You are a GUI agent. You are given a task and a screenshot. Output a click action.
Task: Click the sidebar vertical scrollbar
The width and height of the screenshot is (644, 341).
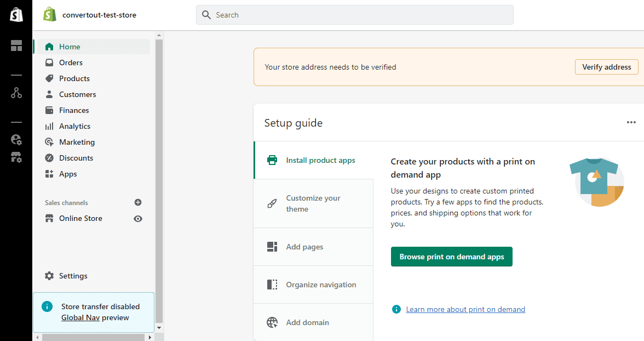(159, 181)
